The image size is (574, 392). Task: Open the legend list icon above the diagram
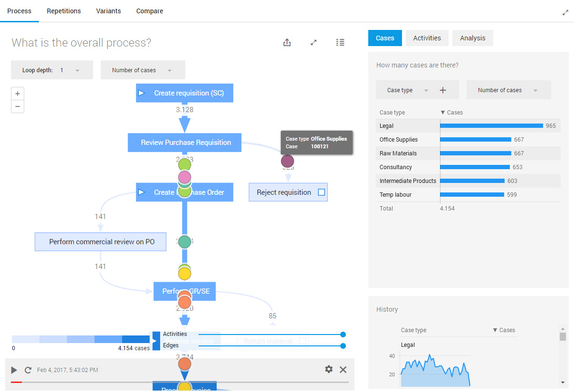click(x=340, y=42)
